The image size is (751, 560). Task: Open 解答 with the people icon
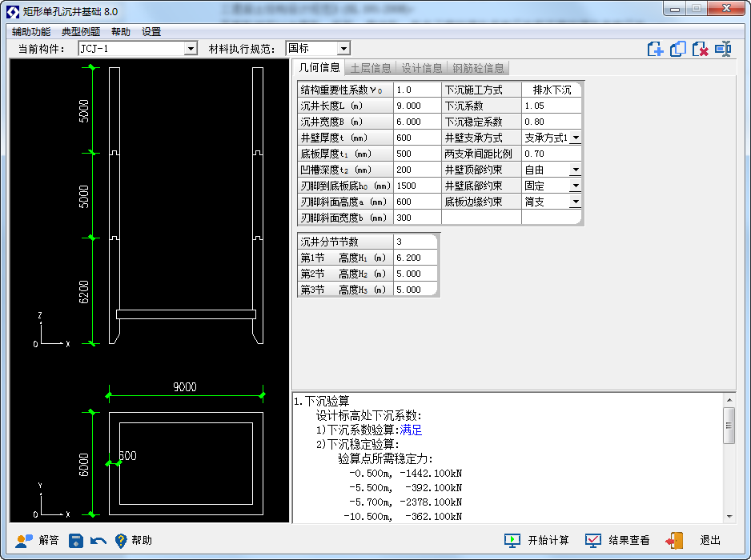point(37,540)
